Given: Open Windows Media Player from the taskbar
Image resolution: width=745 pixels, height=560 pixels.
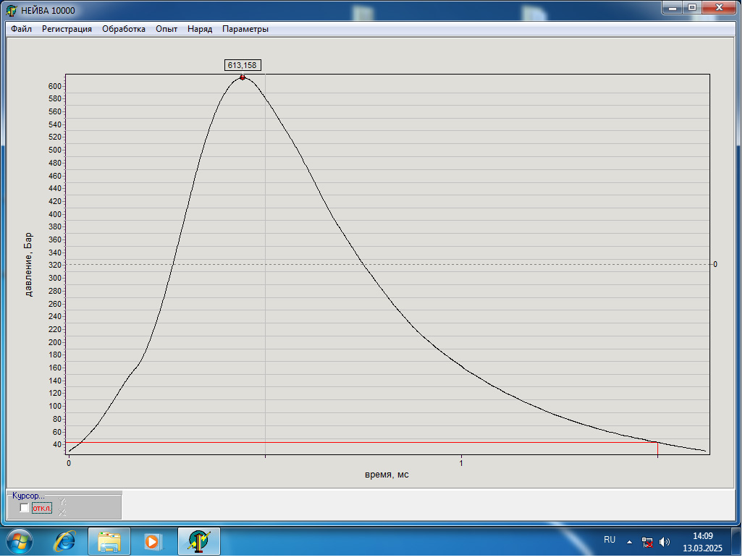Looking at the screenshot, I should (x=152, y=540).
